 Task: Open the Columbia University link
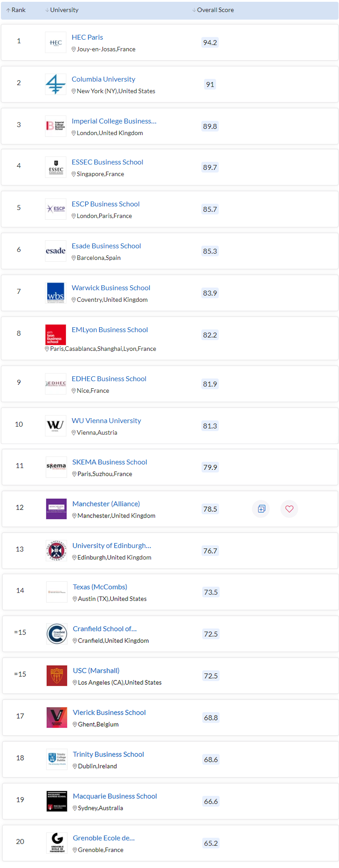click(x=103, y=79)
